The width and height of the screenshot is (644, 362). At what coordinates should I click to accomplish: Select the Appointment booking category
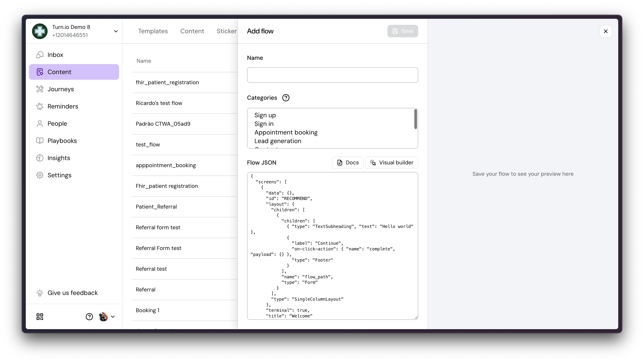(x=286, y=133)
